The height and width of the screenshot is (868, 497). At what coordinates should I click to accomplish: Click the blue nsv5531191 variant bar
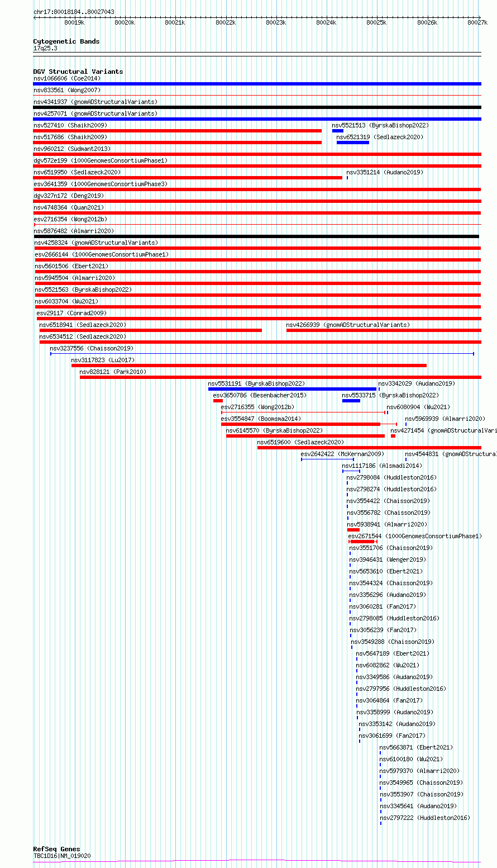click(x=292, y=389)
